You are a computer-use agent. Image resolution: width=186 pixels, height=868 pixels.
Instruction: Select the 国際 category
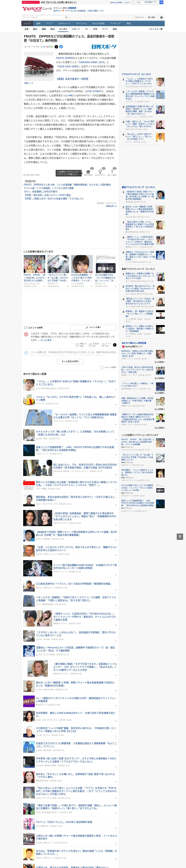[44, 29]
